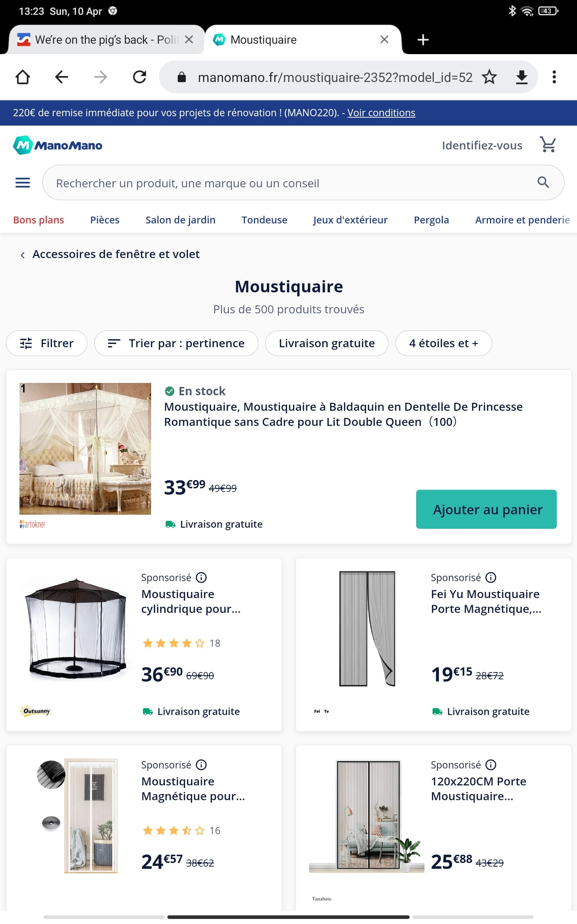Open the Salon de jardin category
This screenshot has width=577, height=924.
point(181,220)
